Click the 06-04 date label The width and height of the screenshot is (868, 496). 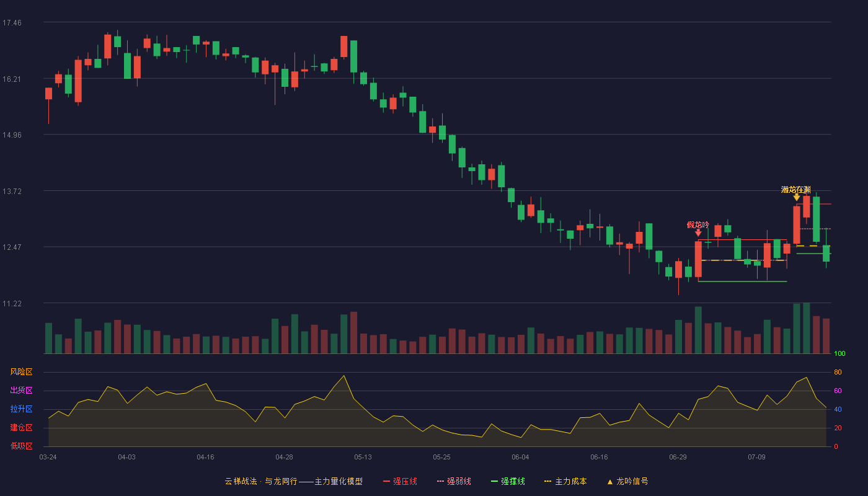[x=520, y=457]
